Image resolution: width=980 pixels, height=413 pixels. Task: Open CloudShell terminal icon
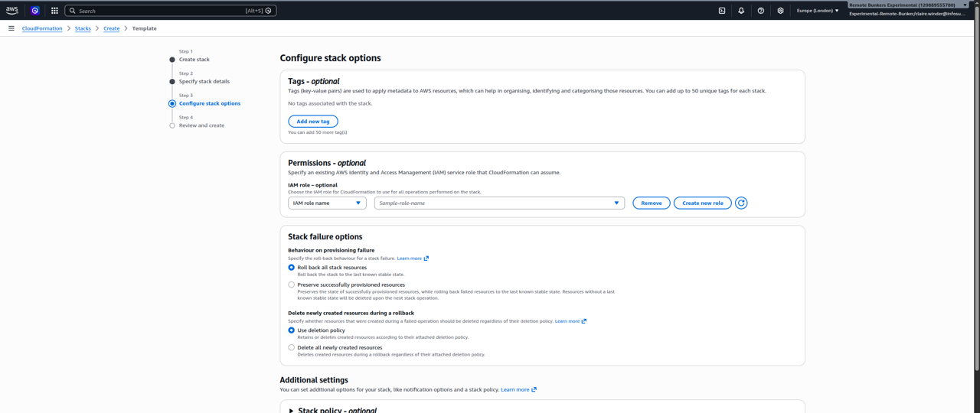point(722,11)
